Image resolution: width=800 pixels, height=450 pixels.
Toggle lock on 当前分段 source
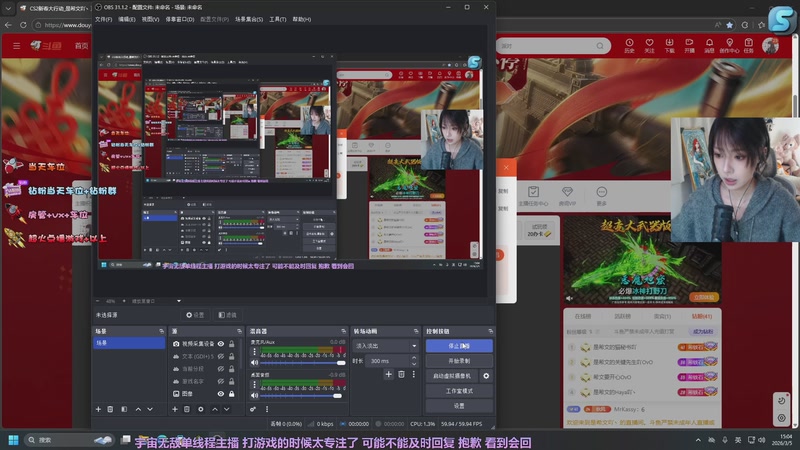232,369
